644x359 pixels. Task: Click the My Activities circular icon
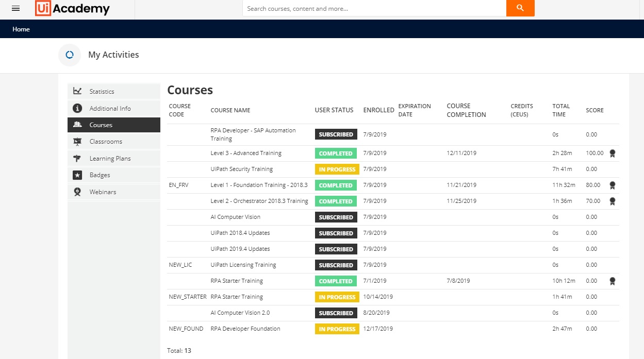(70, 55)
